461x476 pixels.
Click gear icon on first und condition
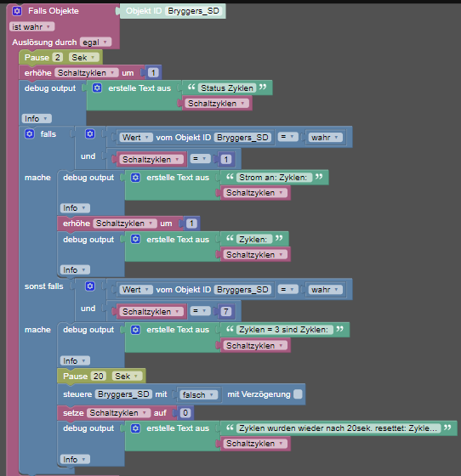click(90, 134)
